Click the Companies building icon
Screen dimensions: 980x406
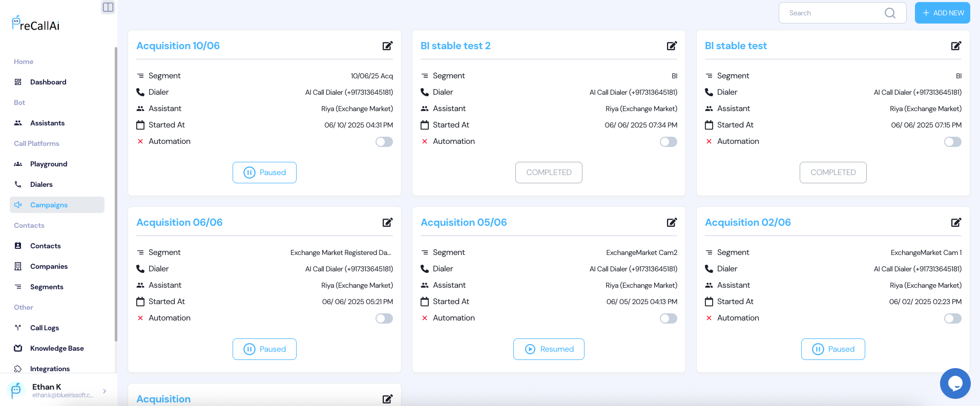tap(18, 266)
